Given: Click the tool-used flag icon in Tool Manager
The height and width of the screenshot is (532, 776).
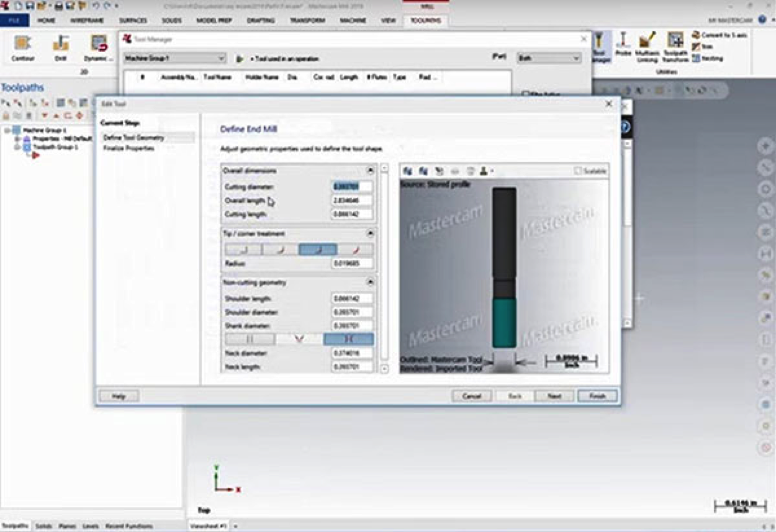Looking at the screenshot, I should point(240,58).
